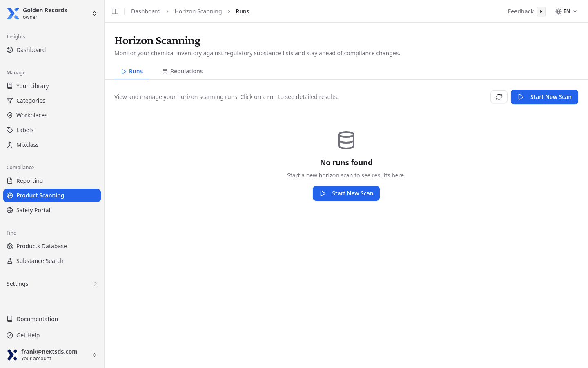
Task: Navigate to Workplaces
Action: 32,115
